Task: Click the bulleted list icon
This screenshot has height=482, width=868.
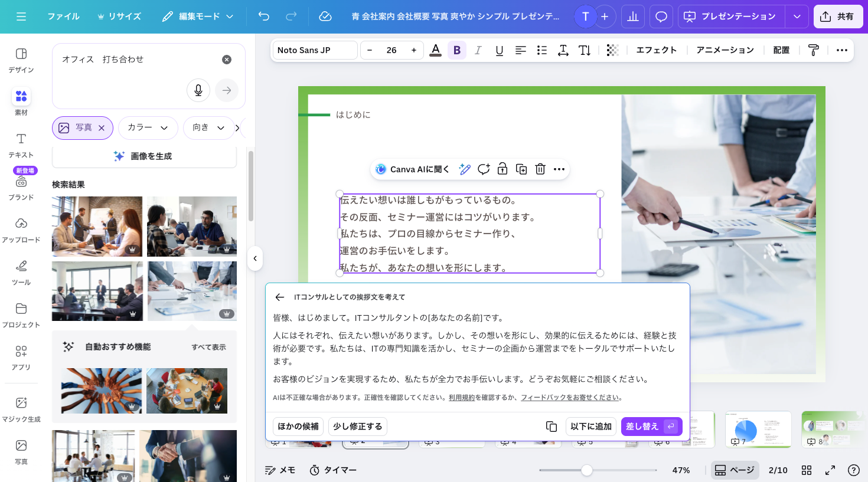Action: 541,50
